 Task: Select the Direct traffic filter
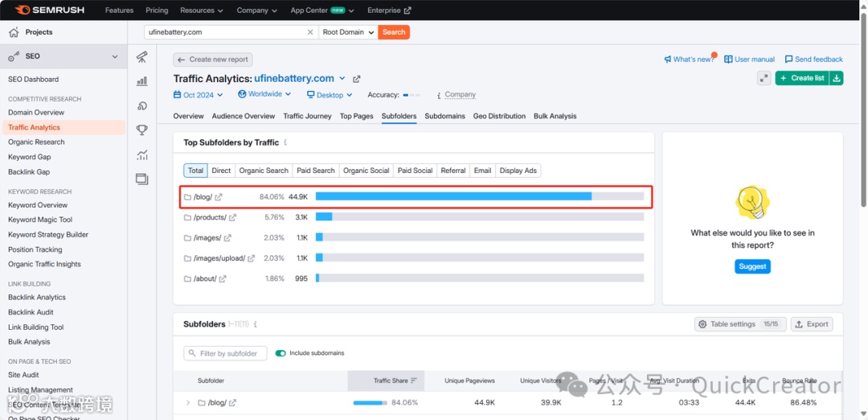pos(221,171)
